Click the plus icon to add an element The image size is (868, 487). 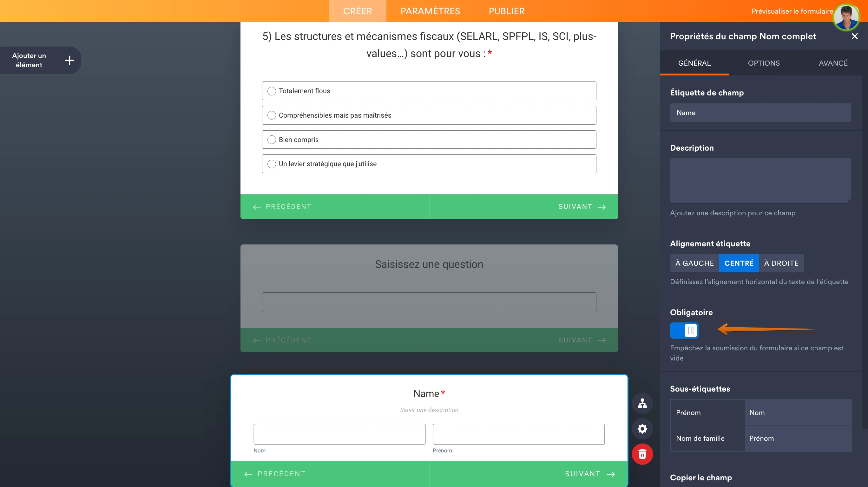(x=69, y=60)
